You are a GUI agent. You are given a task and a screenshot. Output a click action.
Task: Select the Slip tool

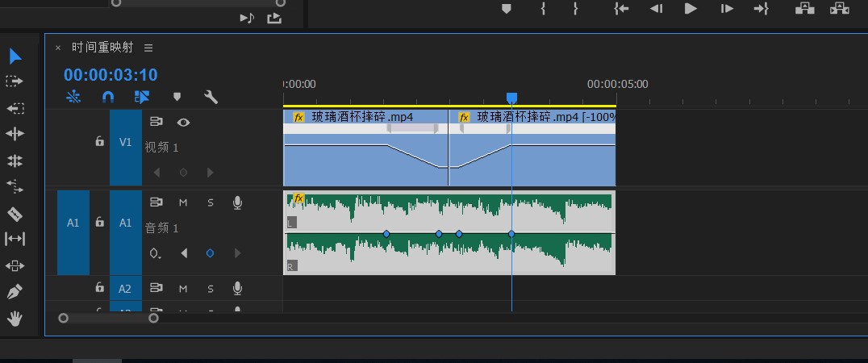point(15,239)
